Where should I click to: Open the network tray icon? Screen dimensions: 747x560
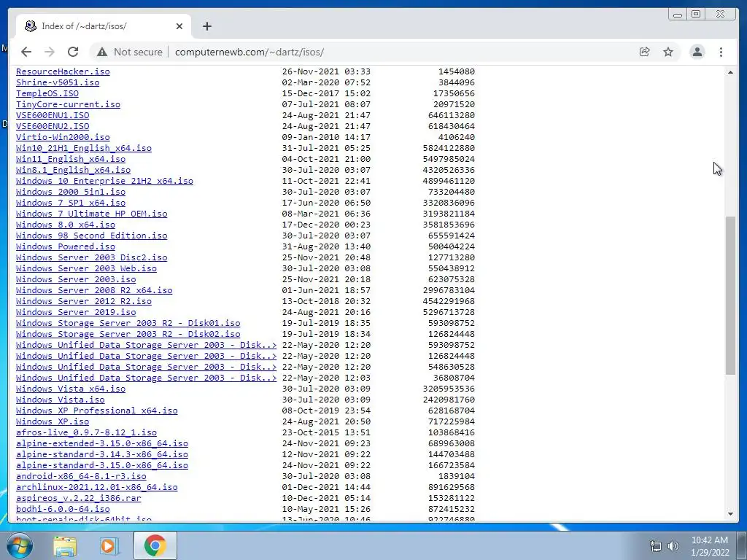pyautogui.click(x=656, y=546)
